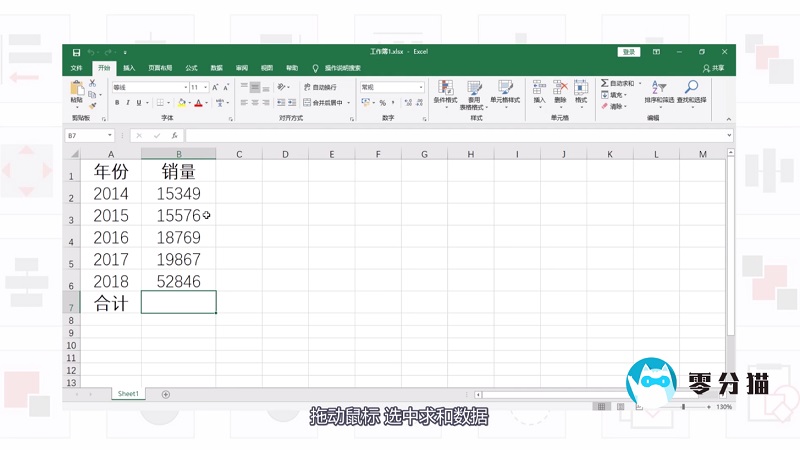
Task: Click the Cut scissors icon
Action: pos(93,83)
